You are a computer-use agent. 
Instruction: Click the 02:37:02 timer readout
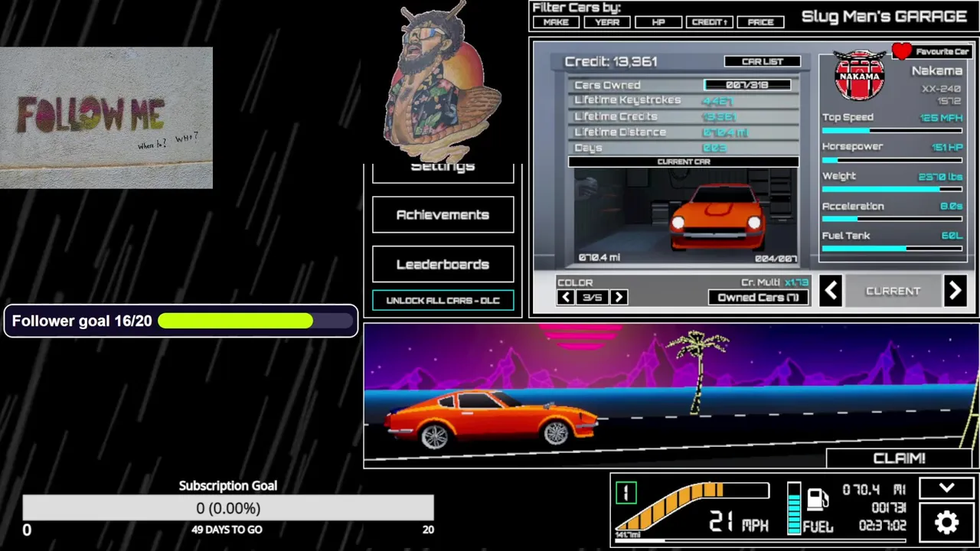point(882,526)
